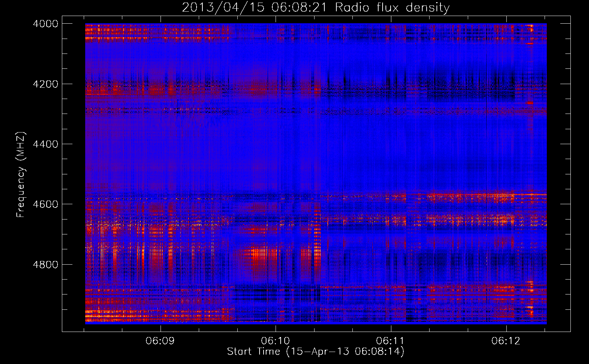This screenshot has width=589, height=364.
Task: Click the 06:11 time tick label
Action: click(x=391, y=341)
